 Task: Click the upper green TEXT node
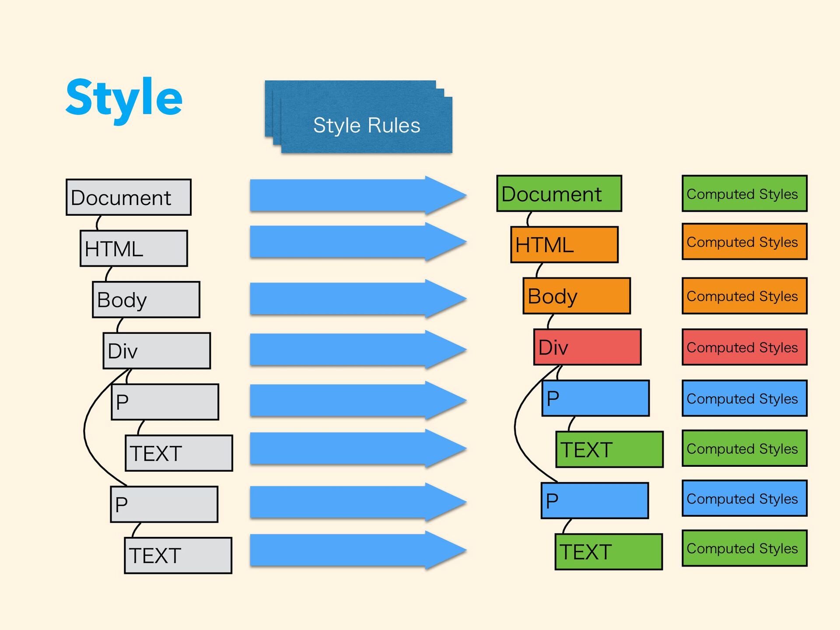pos(609,449)
